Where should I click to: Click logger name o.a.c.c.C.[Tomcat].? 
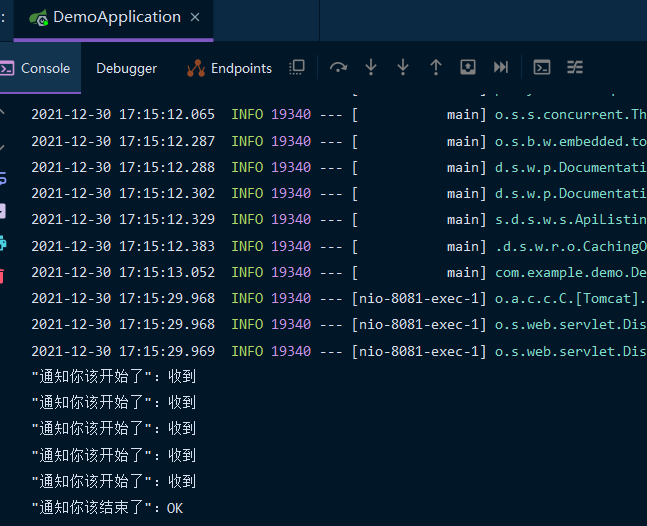pos(571,298)
